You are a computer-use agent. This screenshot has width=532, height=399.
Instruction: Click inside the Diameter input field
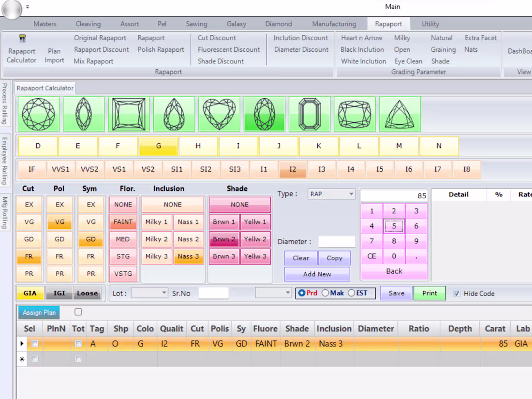point(337,242)
